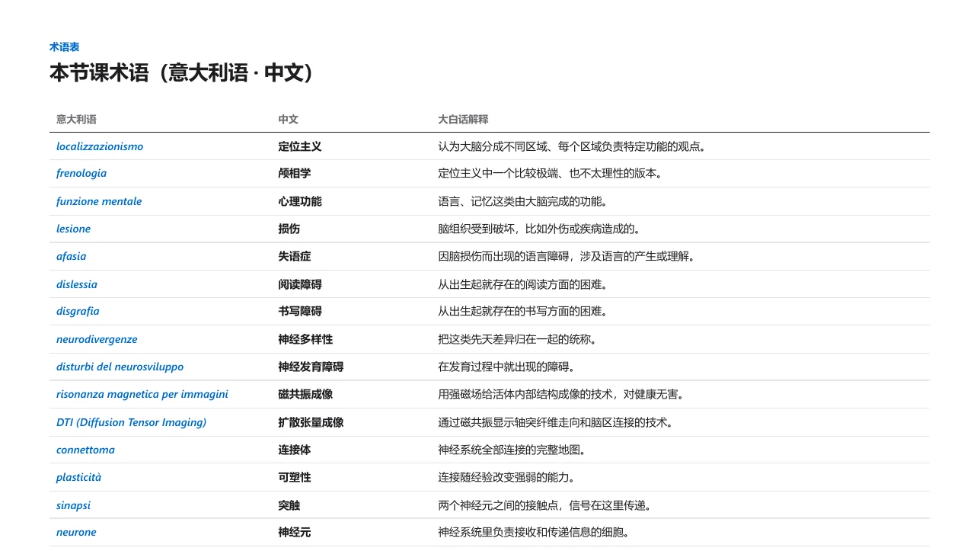Click the '意大利语' column header
This screenshot has width=980, height=551.
(x=76, y=120)
